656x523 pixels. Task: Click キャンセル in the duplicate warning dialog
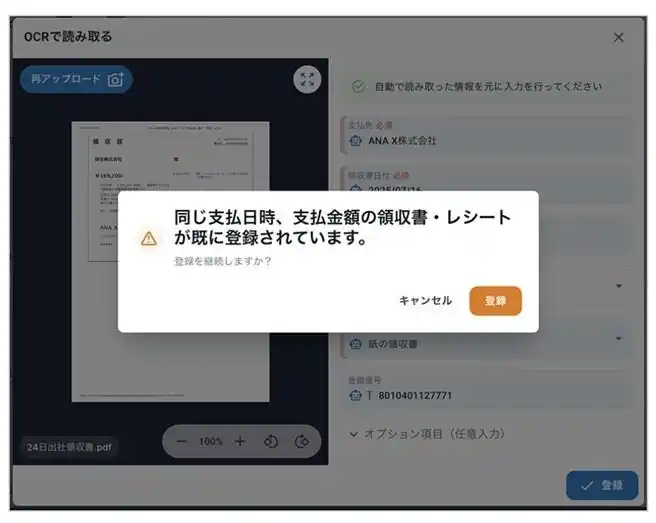(425, 300)
